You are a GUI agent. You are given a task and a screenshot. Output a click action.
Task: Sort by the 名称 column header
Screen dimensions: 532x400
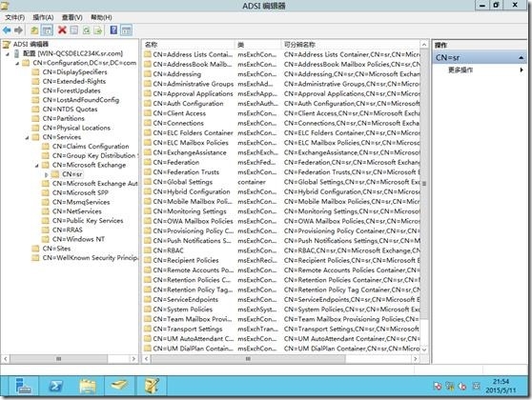tap(189, 45)
